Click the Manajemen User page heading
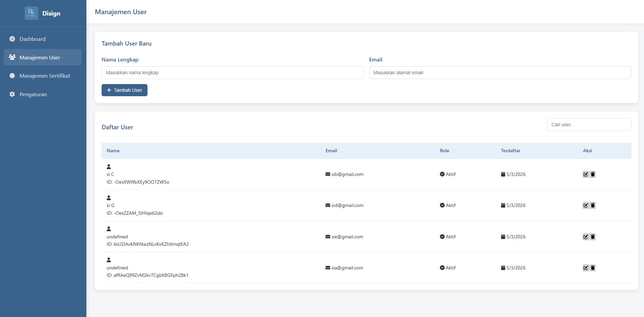Image resolution: width=644 pixels, height=317 pixels. point(120,11)
